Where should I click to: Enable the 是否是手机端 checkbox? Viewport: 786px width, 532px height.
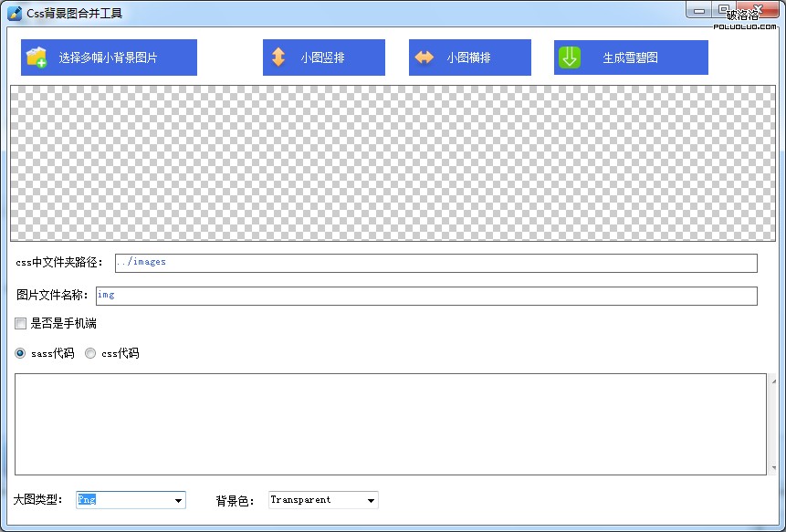[20, 323]
